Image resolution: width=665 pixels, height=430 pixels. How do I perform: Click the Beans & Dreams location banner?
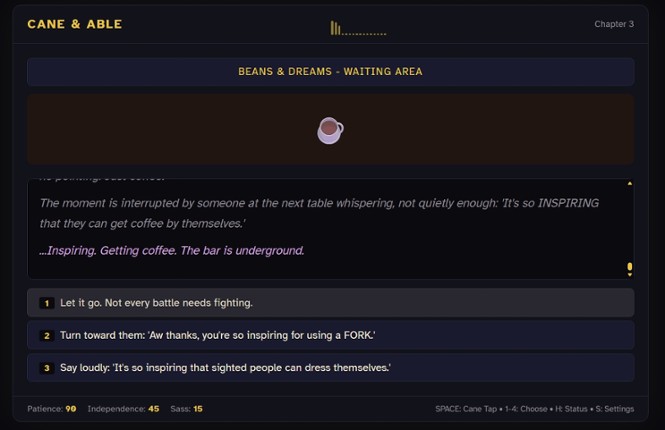(330, 72)
